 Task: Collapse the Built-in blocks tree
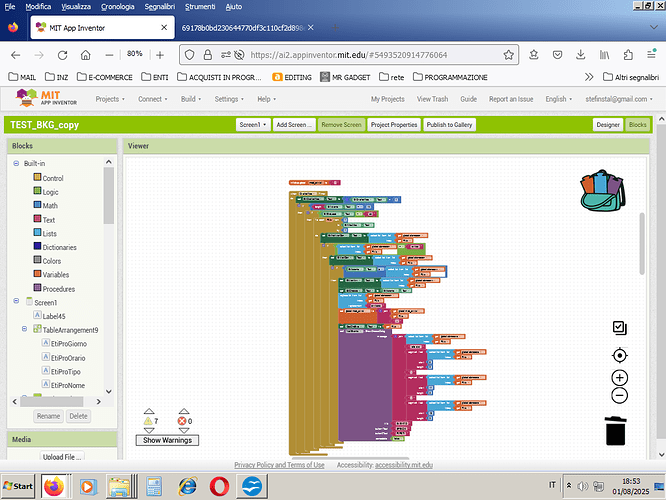pos(16,164)
